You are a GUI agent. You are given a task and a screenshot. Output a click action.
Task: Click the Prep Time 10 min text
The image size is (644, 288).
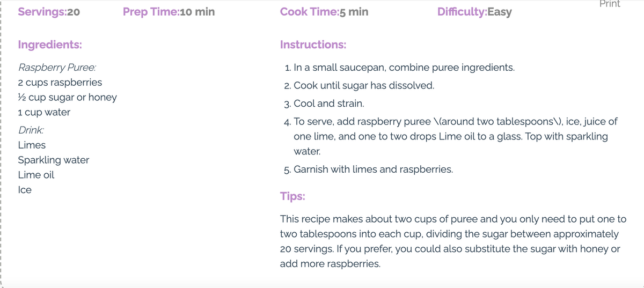pyautogui.click(x=169, y=11)
